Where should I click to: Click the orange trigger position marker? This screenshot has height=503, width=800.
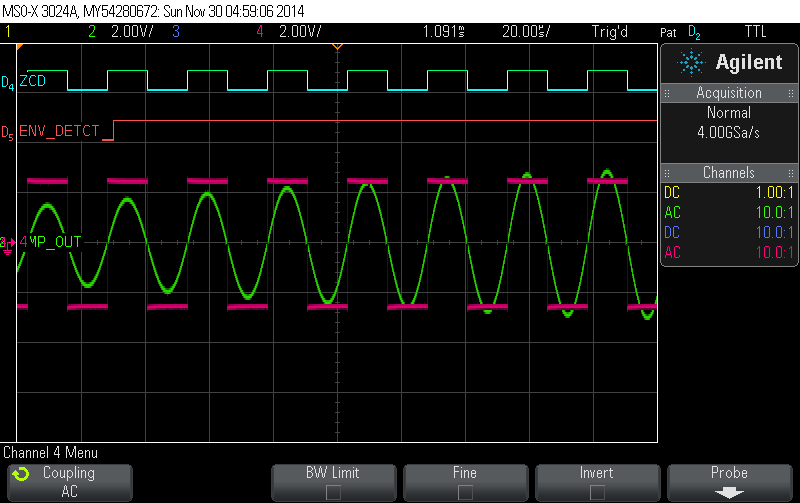tap(337, 46)
